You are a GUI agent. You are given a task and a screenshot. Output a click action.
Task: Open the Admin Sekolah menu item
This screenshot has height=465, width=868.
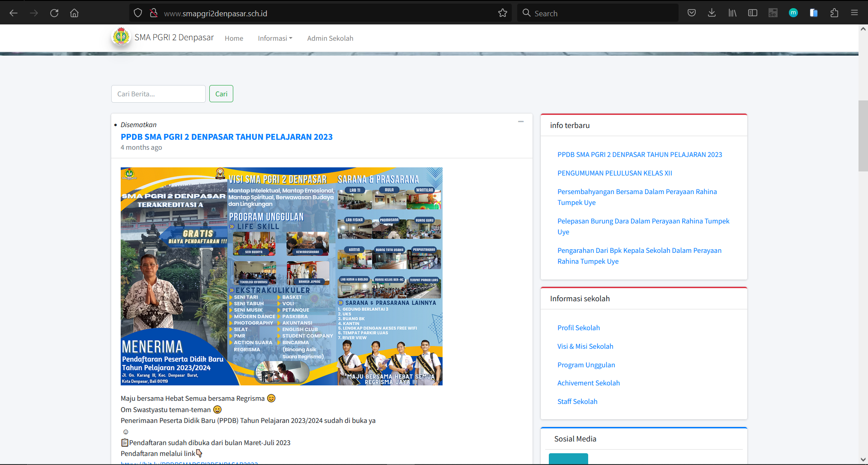(330, 38)
